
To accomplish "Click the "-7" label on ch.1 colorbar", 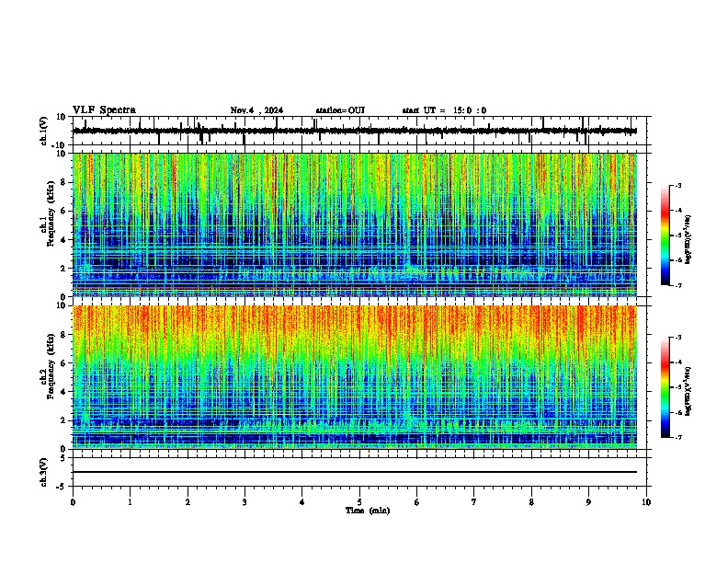I will point(677,285).
